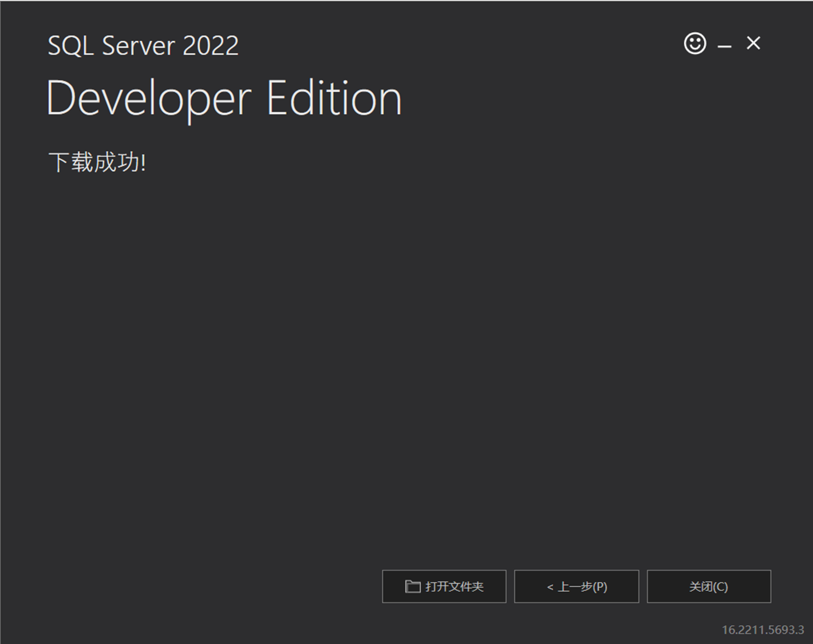Minimize the SQL Server installer window
Screen dimensions: 813x644
(x=725, y=45)
